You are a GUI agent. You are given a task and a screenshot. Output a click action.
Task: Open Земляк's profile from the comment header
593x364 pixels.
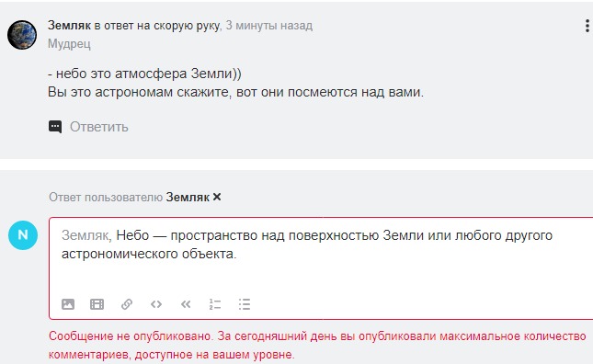coord(69,26)
